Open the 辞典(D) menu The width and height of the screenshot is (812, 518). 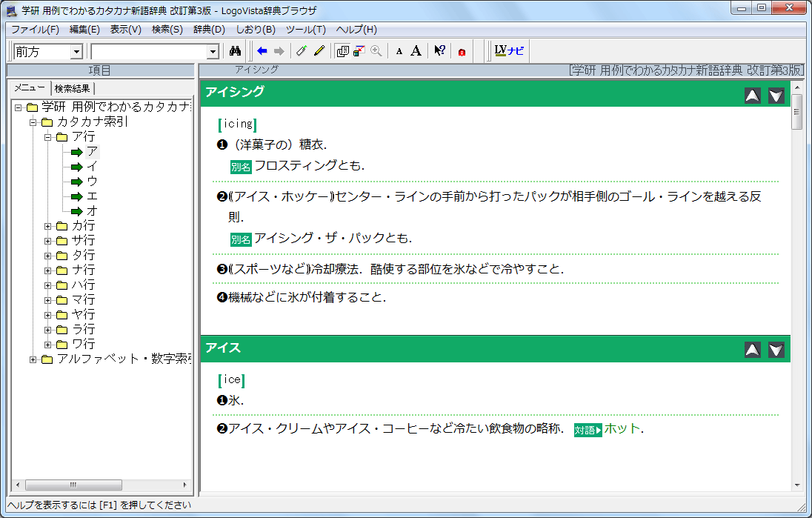click(209, 30)
